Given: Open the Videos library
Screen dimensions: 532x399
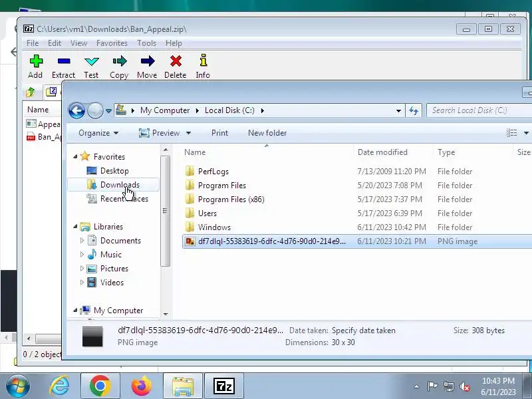Looking at the screenshot, I should [112, 282].
